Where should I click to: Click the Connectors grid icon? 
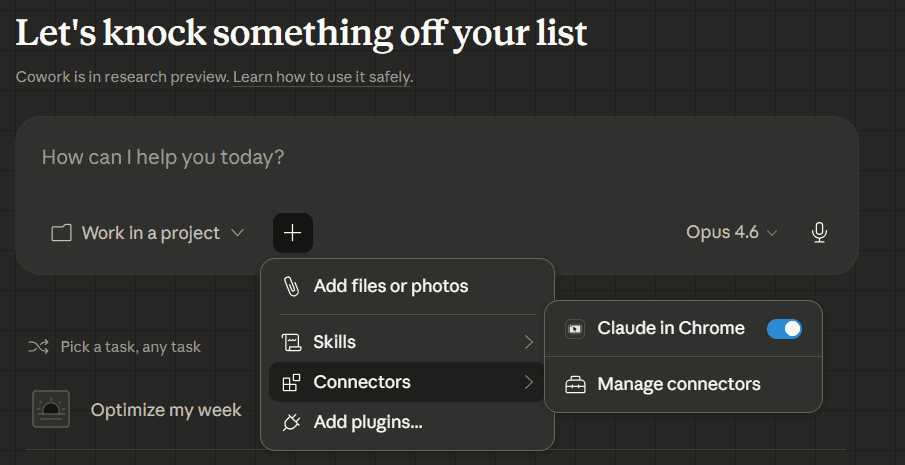[x=291, y=382]
